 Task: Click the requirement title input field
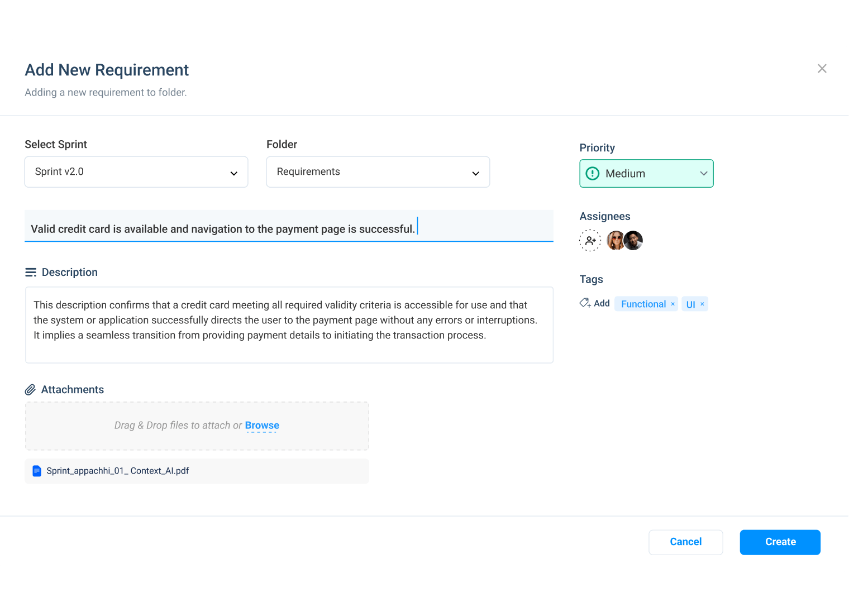tap(289, 229)
